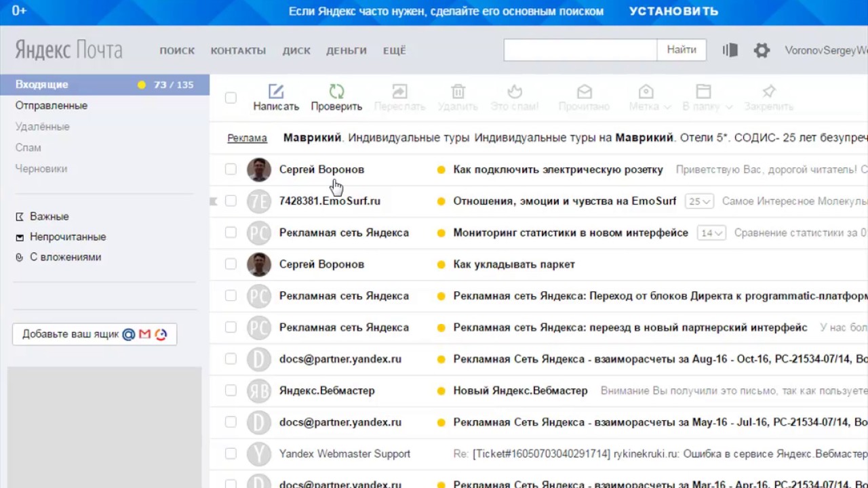Open the ДЕНЬГИ menu item
This screenshot has width=868, height=488.
[347, 50]
